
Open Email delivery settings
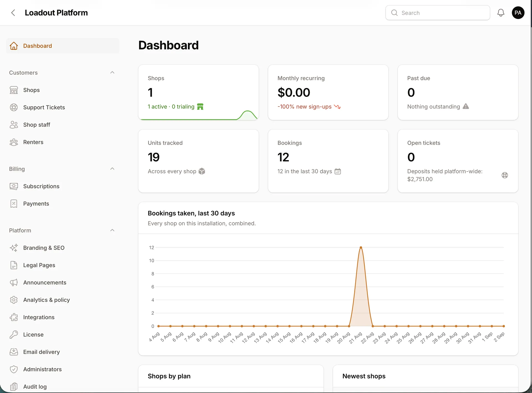(x=63, y=352)
